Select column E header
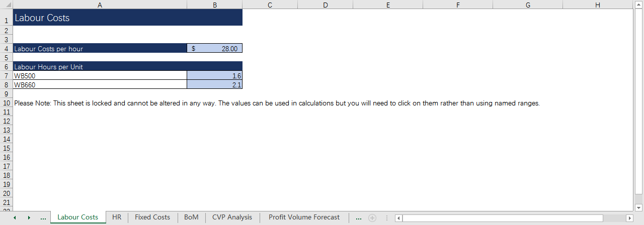Viewport: 644px width, 225px height. pos(388,5)
